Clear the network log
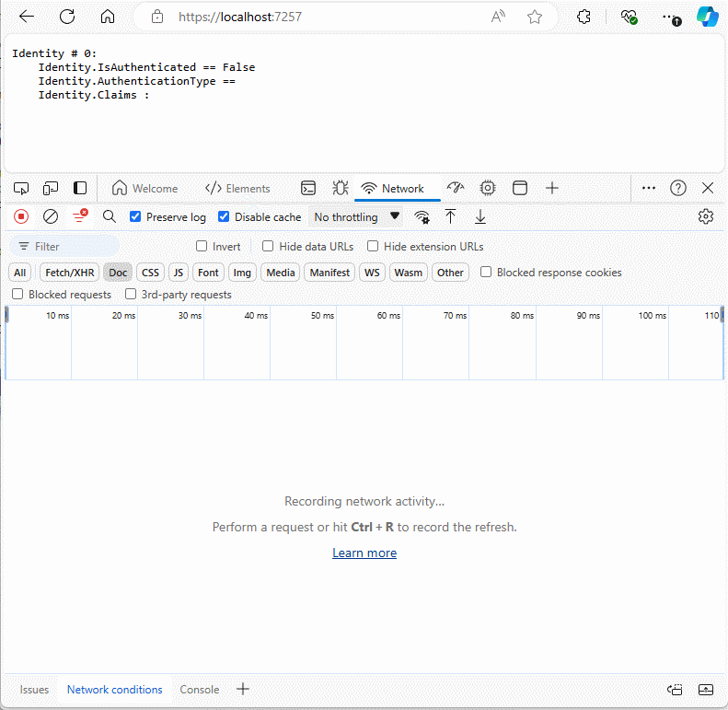 pos(50,216)
